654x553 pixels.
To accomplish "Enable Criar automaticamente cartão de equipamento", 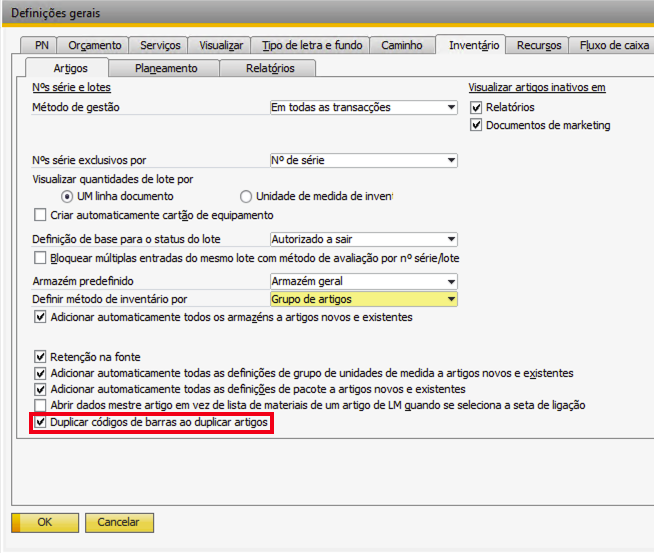I will 40,215.
